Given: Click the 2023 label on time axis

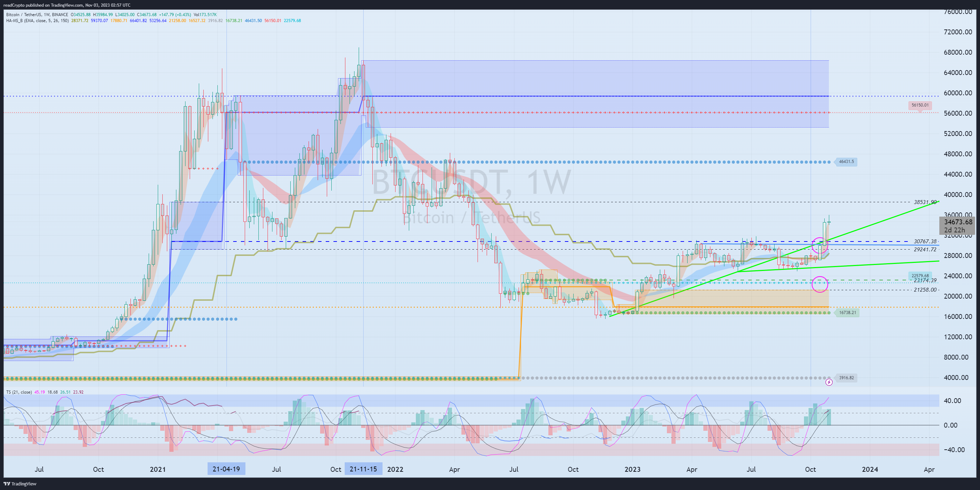Looking at the screenshot, I should coord(632,469).
